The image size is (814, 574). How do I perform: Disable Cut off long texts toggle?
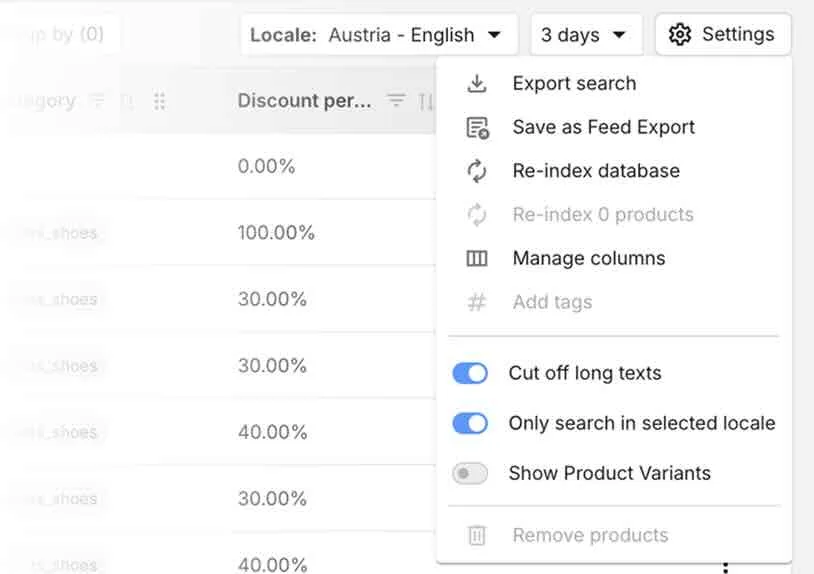[x=470, y=373]
